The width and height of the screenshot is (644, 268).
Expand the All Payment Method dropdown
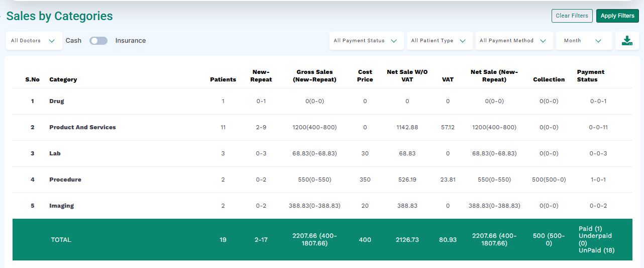pyautogui.click(x=514, y=41)
